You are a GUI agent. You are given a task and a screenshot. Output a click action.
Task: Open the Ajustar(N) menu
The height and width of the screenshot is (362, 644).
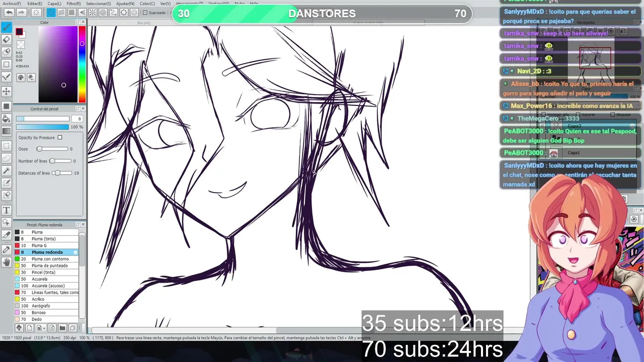pyautogui.click(x=126, y=4)
